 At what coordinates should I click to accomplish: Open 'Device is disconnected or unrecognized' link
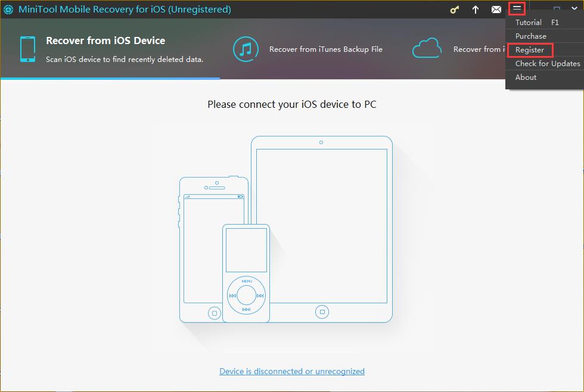pyautogui.click(x=292, y=371)
